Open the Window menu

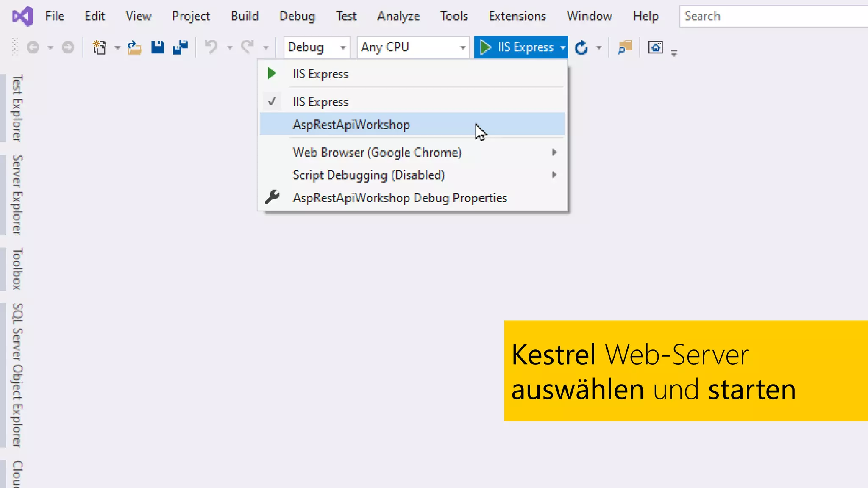point(590,17)
